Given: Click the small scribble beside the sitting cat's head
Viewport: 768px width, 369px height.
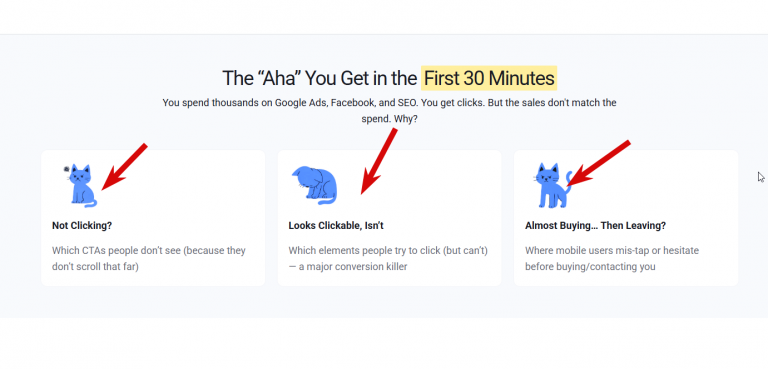Looking at the screenshot, I should pyautogui.click(x=67, y=170).
